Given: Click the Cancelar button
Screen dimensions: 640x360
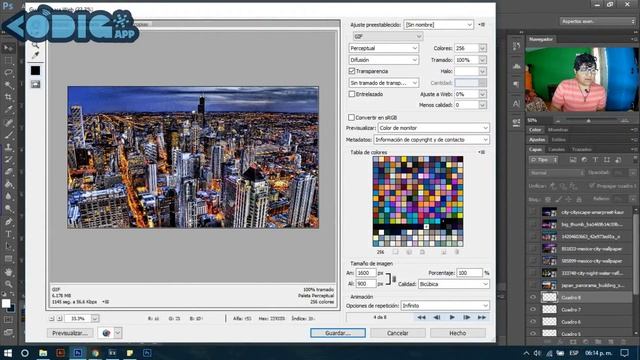Looking at the screenshot, I should click(x=398, y=333).
